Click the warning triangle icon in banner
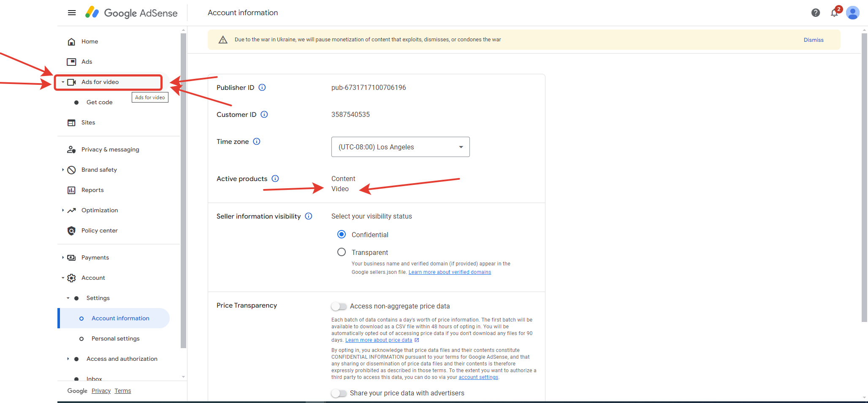Screen dimensions: 868x403 click(223, 40)
